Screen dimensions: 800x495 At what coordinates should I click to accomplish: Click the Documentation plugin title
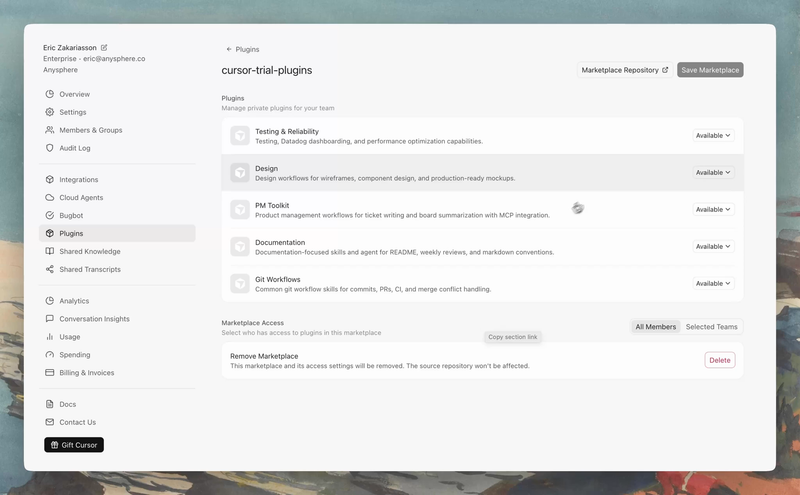280,242
